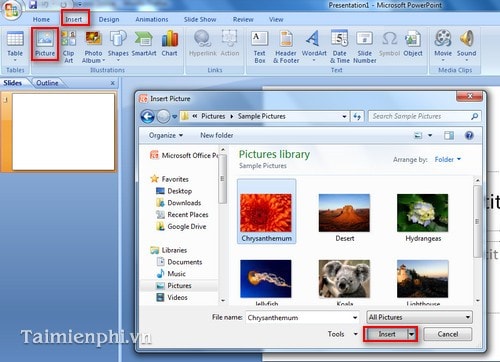
Task: Open the Animations ribbon tab
Action: click(152, 20)
